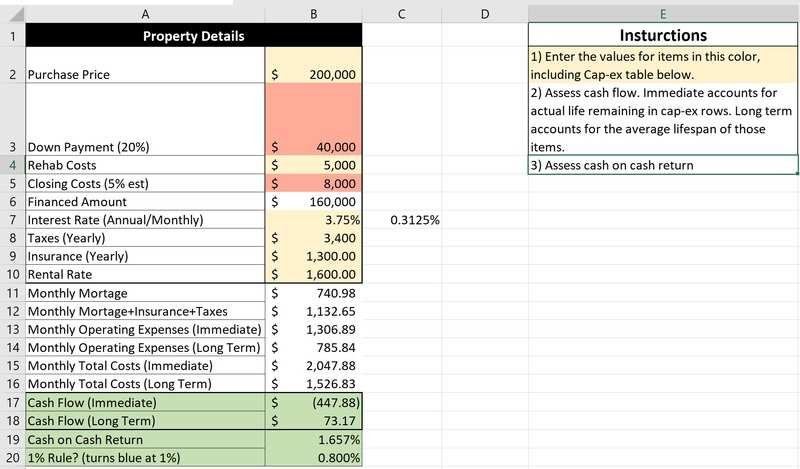Click the Property Details title cell
The width and height of the screenshot is (800, 469).
[144, 36]
